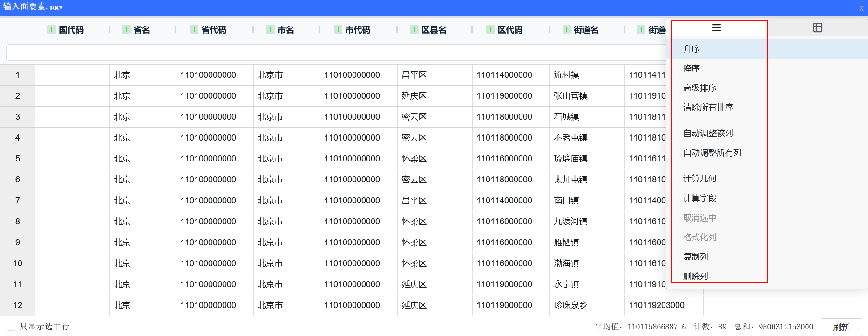Image resolution: width=868 pixels, height=336 pixels.
Task: Click the text type icon beside 街道名
Action: coord(566,30)
